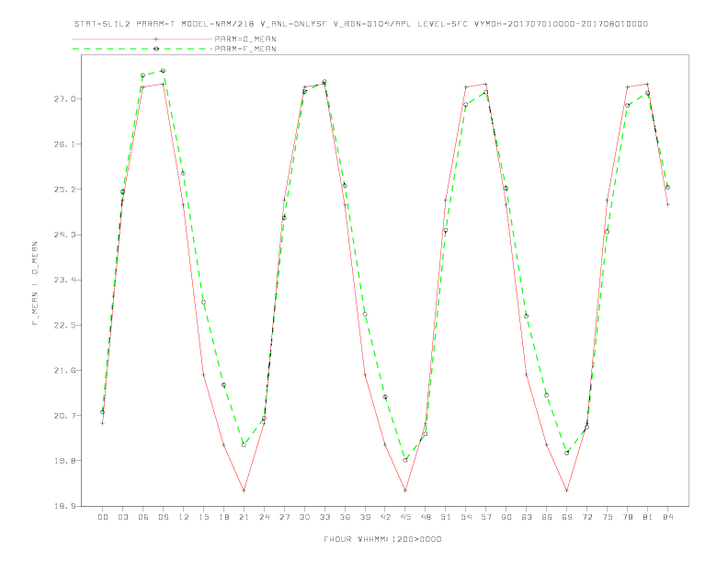728x563 pixels.
Task: Click the 26.1 y-axis tick label
Action: [x=65, y=144]
